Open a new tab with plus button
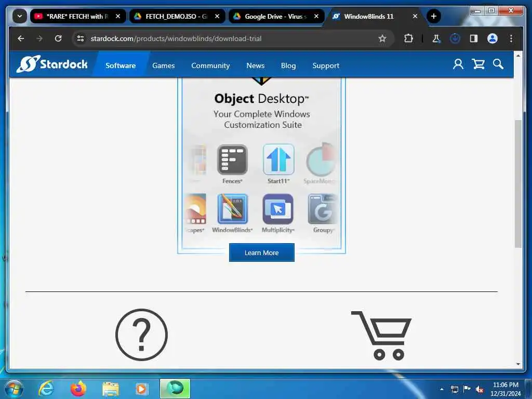 (434, 16)
